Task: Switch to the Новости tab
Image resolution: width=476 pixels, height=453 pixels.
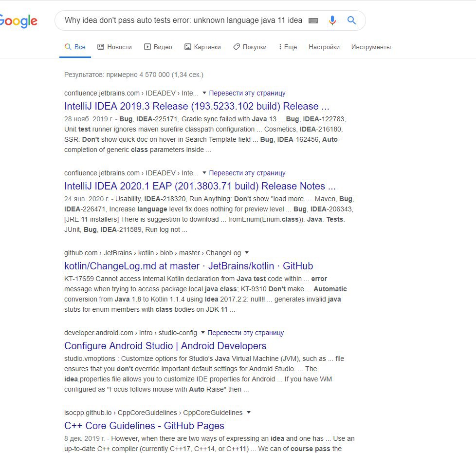Action: [114, 47]
